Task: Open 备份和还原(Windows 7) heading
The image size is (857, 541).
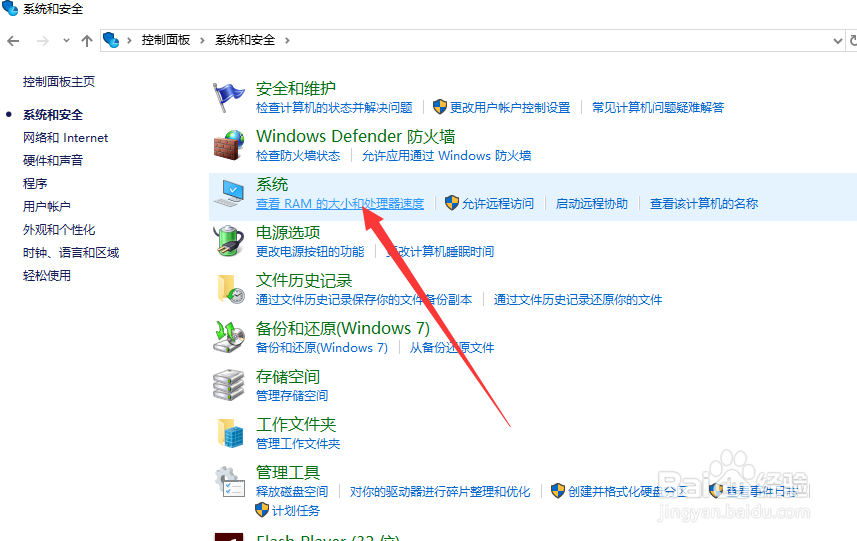Action: point(343,328)
